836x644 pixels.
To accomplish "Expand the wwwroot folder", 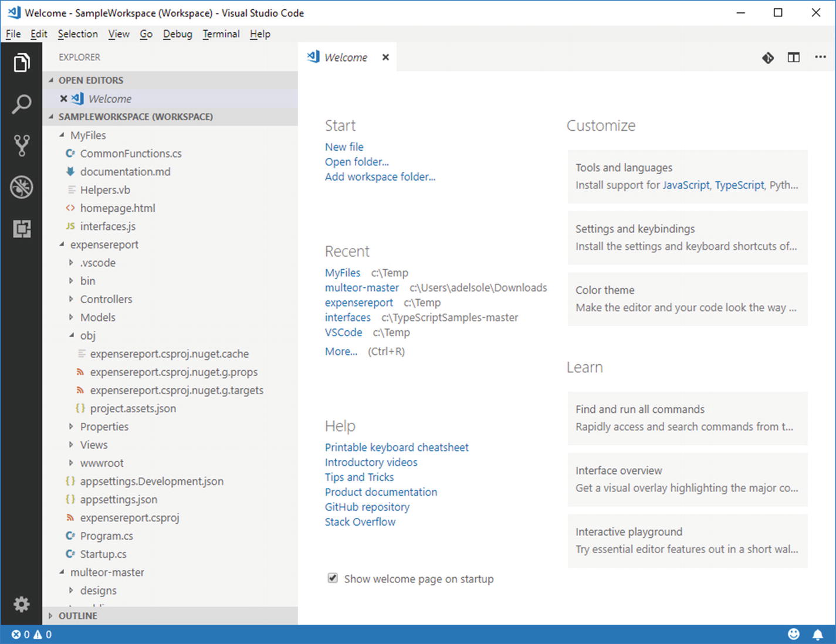I will [x=71, y=463].
